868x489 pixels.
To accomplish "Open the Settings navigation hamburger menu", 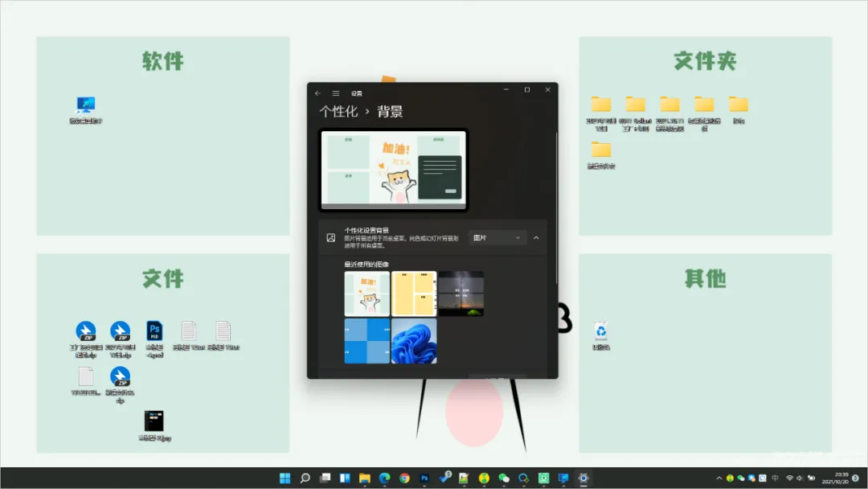I will click(335, 92).
